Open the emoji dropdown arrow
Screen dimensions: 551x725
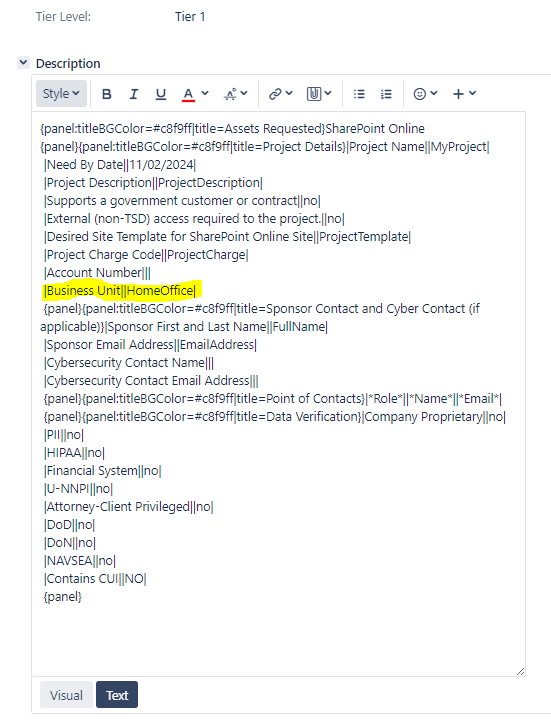(434, 93)
